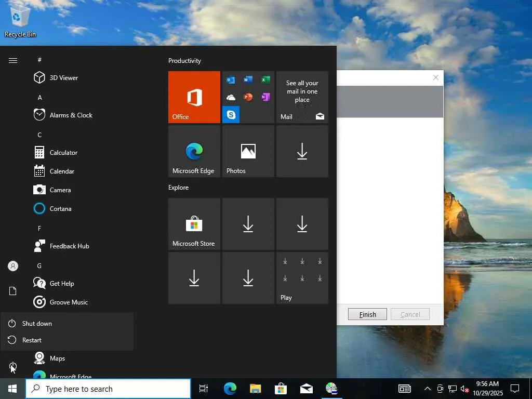532x399 pixels.
Task: Open the Mail tile
Action: pyautogui.click(x=302, y=97)
